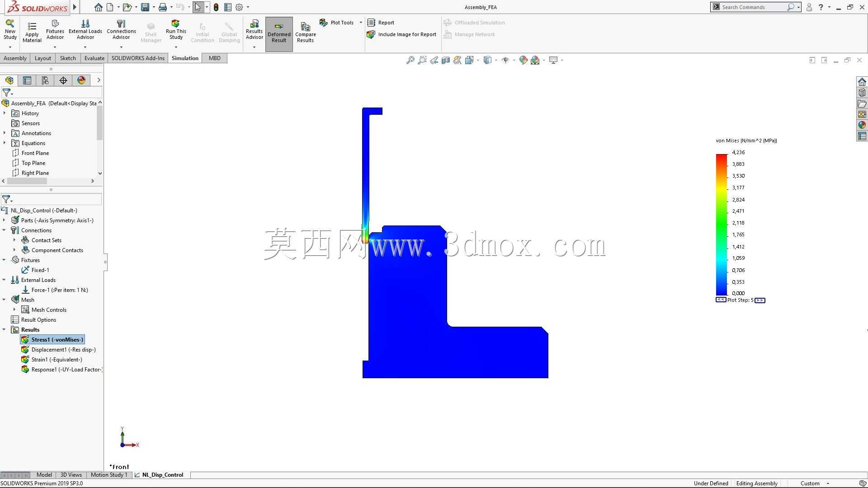Expand the Contact Sets node
This screenshot has height=488, width=868.
14,240
